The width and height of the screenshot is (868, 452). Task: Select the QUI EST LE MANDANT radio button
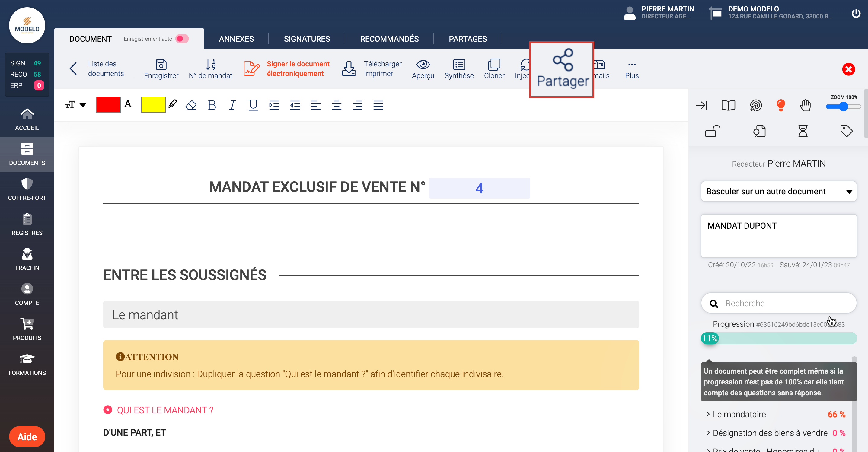[x=107, y=410]
